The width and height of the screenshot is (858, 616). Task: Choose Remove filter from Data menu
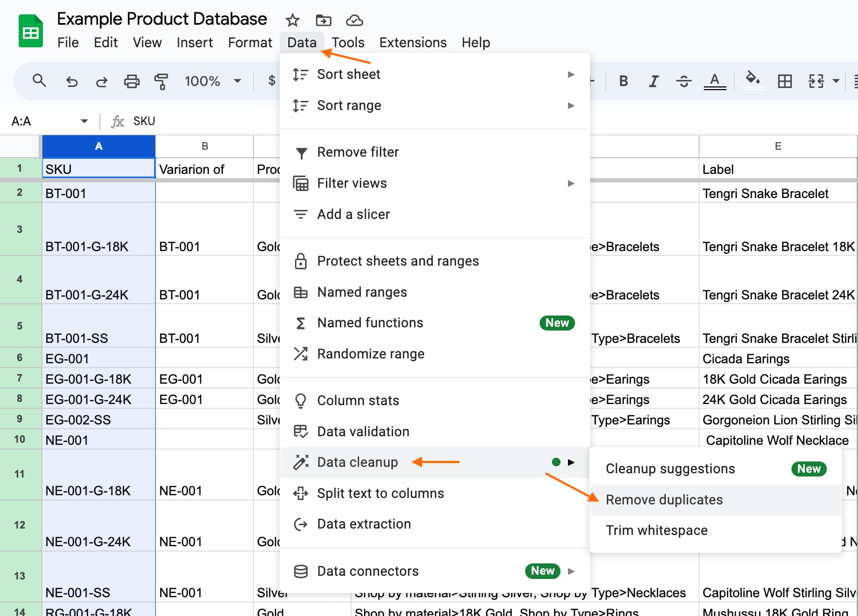(x=435, y=152)
